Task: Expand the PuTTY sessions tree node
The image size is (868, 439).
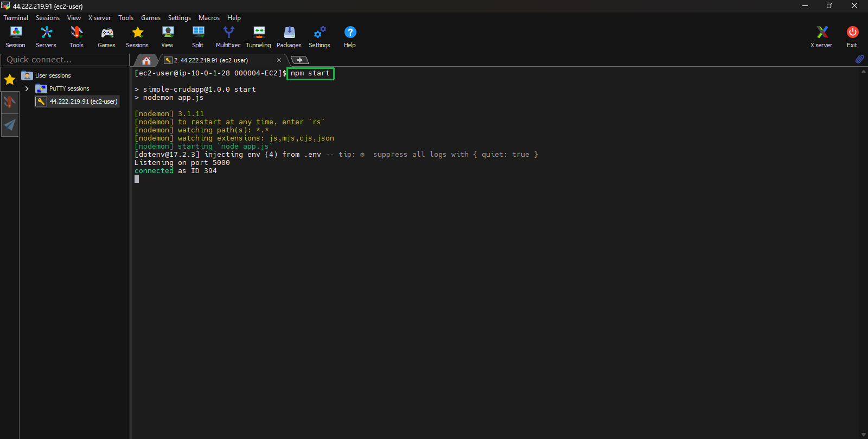Action: 27,88
